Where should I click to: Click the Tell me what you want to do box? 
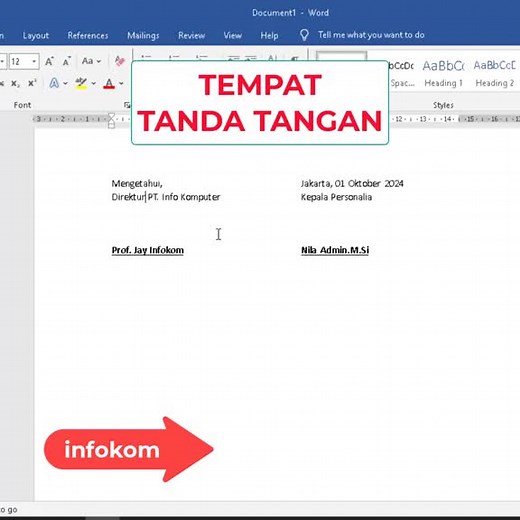point(371,35)
